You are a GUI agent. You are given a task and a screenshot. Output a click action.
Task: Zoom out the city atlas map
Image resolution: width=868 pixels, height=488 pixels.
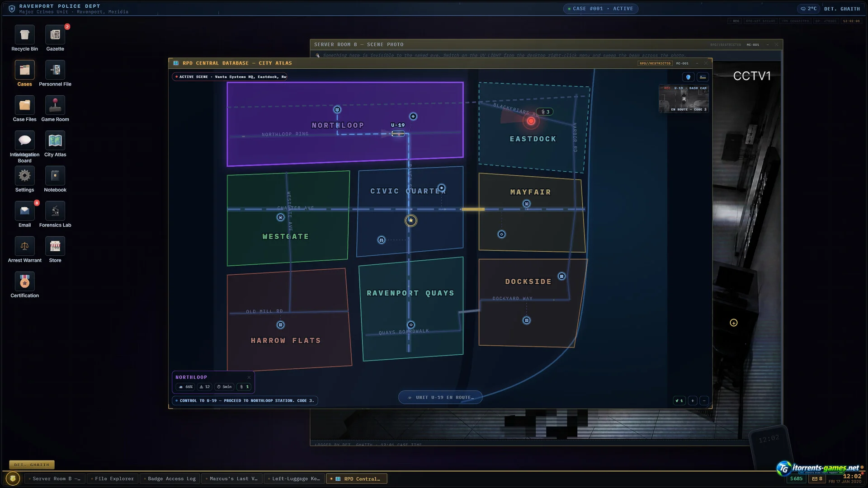[704, 401]
